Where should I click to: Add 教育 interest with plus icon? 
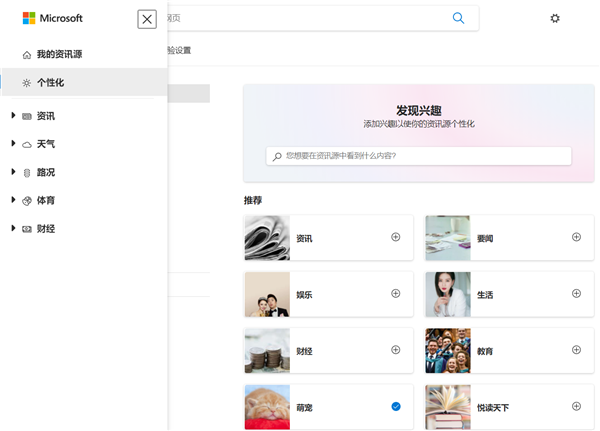576,350
